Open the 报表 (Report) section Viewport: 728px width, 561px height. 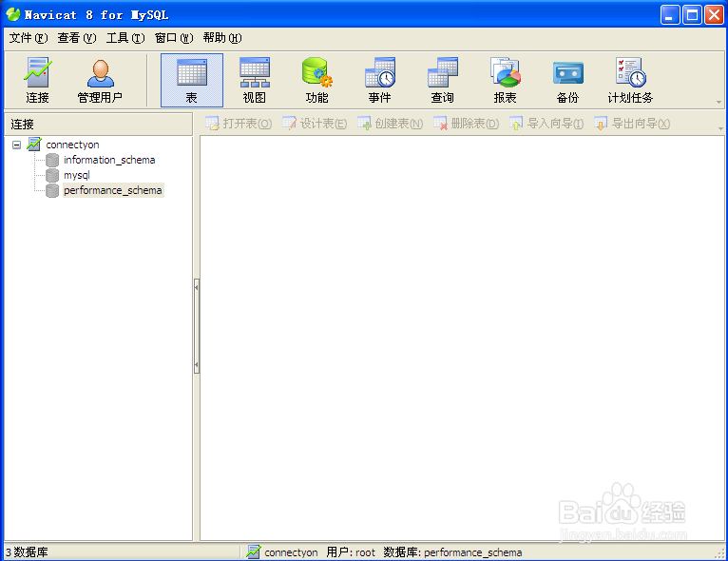click(506, 80)
